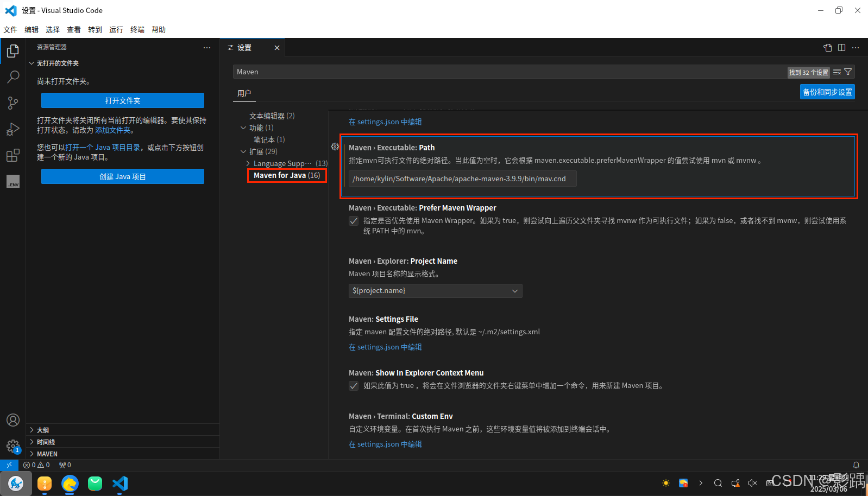868x496 pixels.
Task: Collapse the 扩展 (29) settings group
Action: (x=243, y=152)
